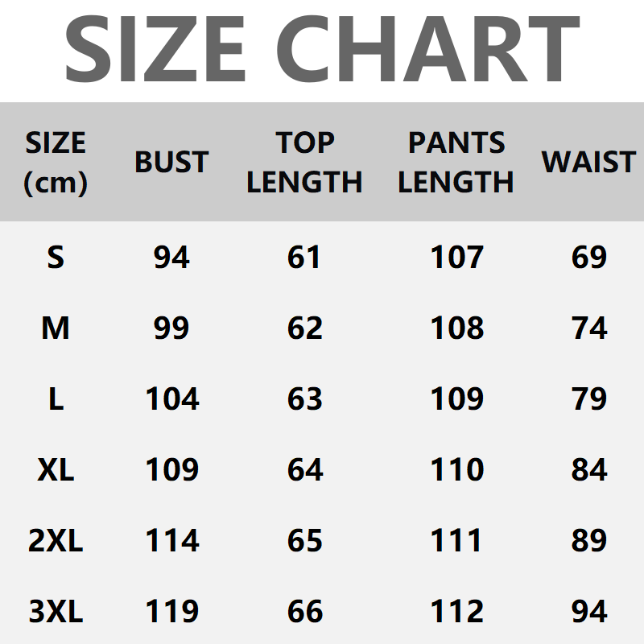Click the pants length value 107
This screenshot has height=644, width=644.
[456, 258]
